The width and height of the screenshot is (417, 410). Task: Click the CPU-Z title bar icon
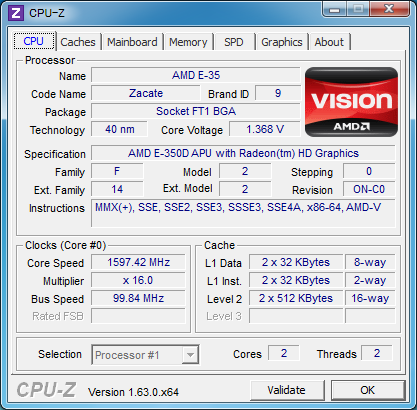point(16,13)
